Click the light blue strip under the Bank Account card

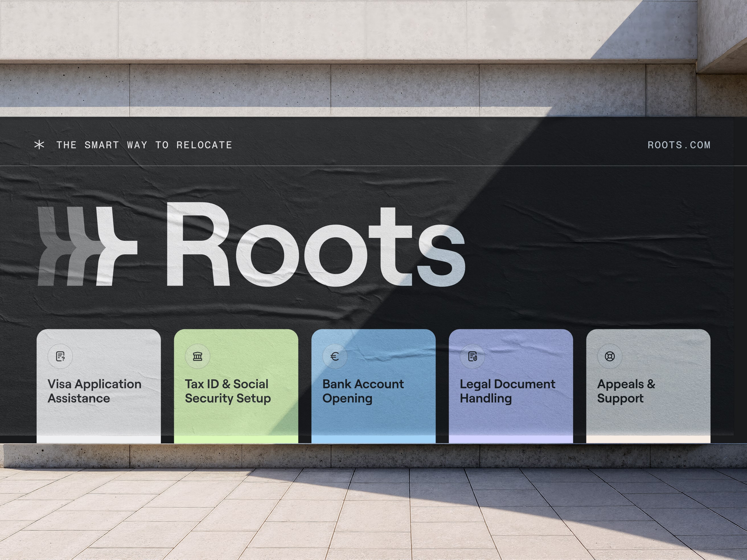pos(373,440)
